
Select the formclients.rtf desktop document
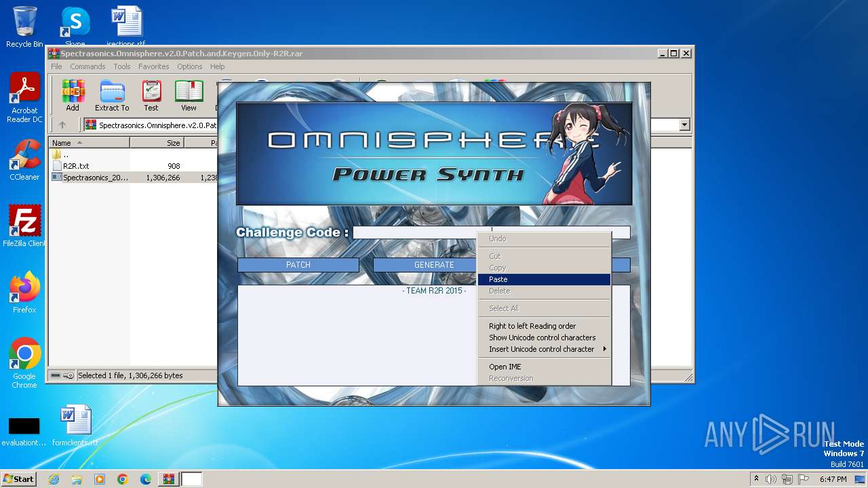[x=75, y=426]
